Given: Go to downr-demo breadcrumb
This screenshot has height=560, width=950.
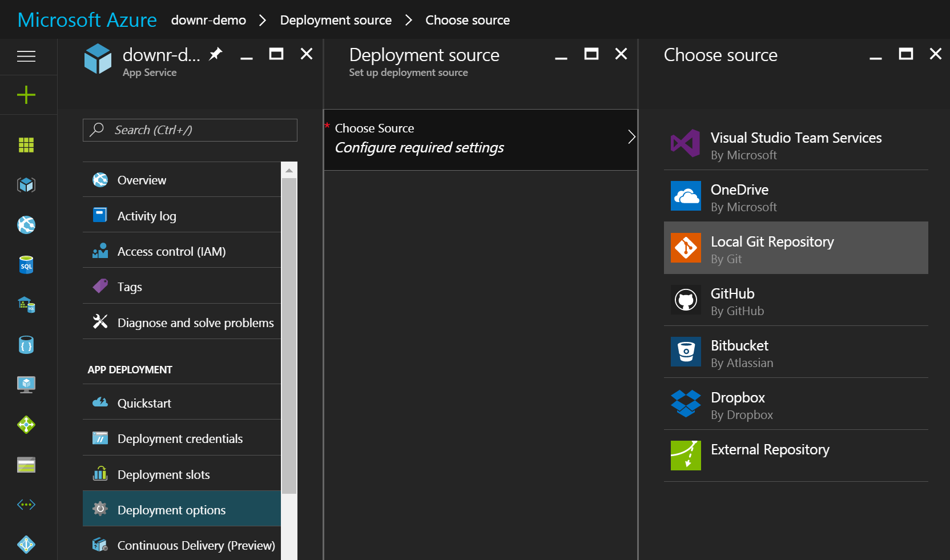Looking at the screenshot, I should point(208,20).
